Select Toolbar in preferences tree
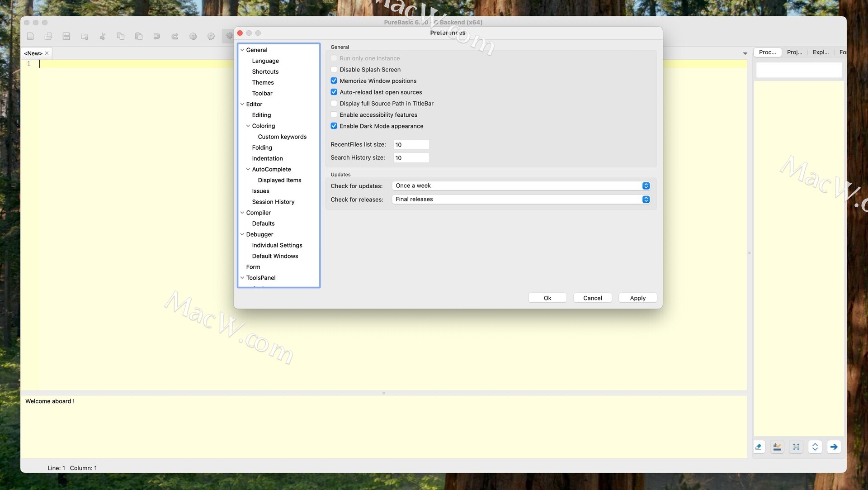The width and height of the screenshot is (868, 490). 262,93
